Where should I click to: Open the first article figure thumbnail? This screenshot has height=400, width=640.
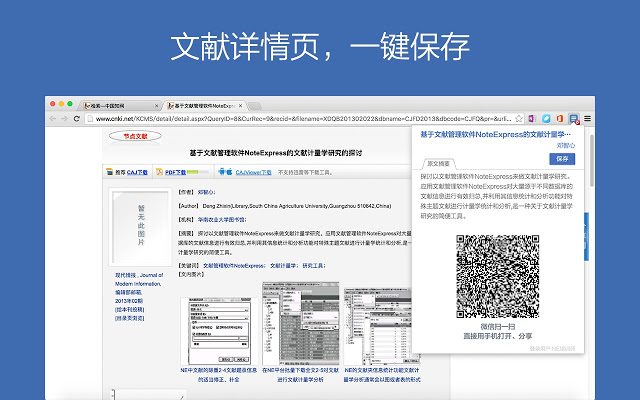(219, 331)
